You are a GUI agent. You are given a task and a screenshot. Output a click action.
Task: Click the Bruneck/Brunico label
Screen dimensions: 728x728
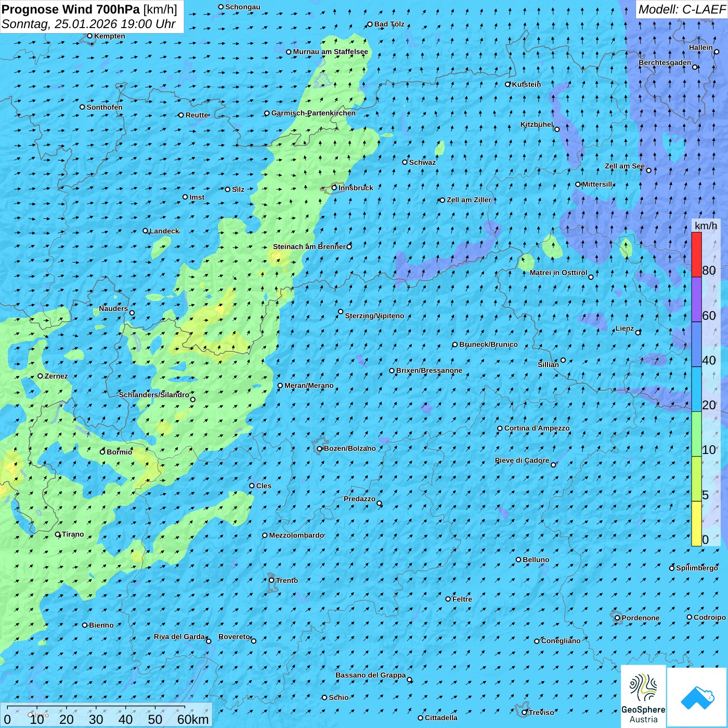[x=488, y=344]
